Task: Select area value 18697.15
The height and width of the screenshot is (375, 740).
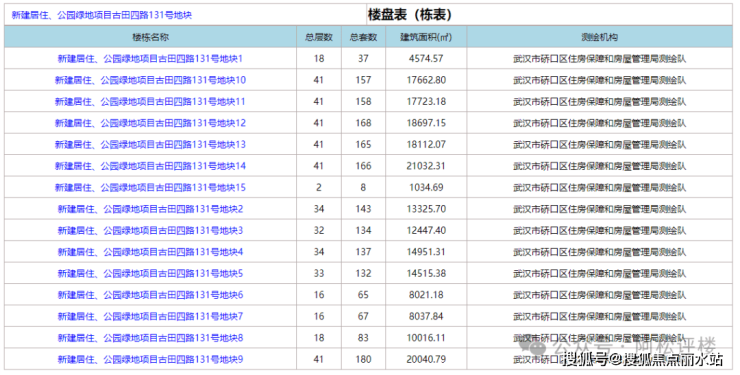Action: (426, 123)
